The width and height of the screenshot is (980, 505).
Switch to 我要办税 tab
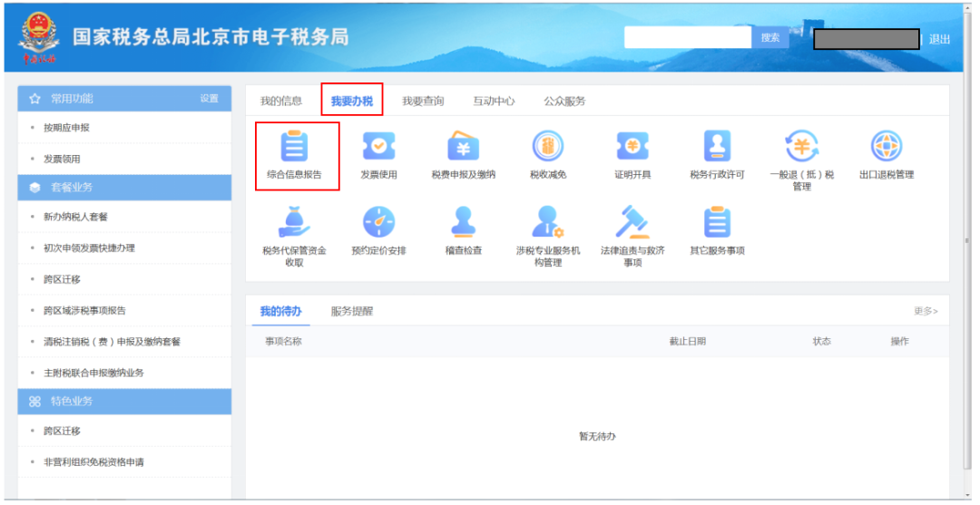352,102
